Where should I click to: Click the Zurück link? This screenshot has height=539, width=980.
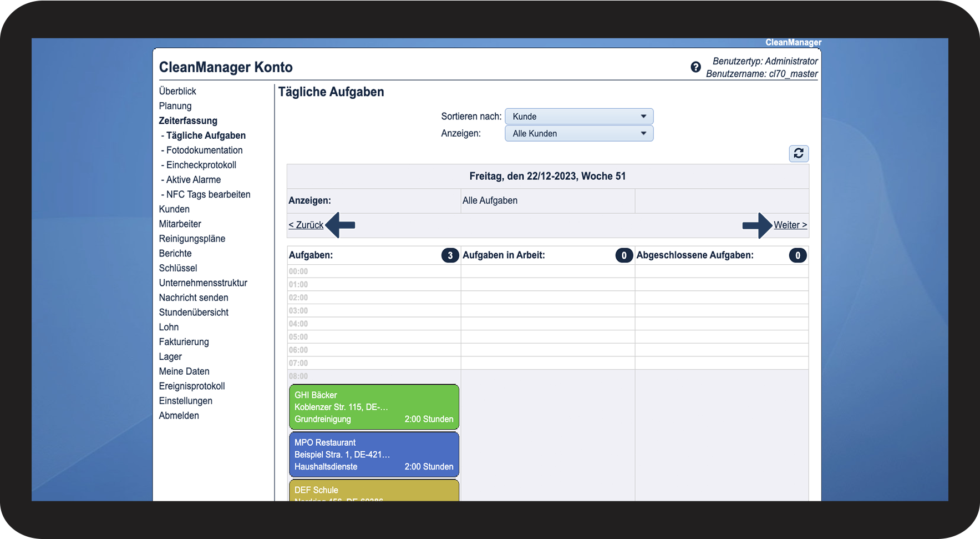point(306,225)
